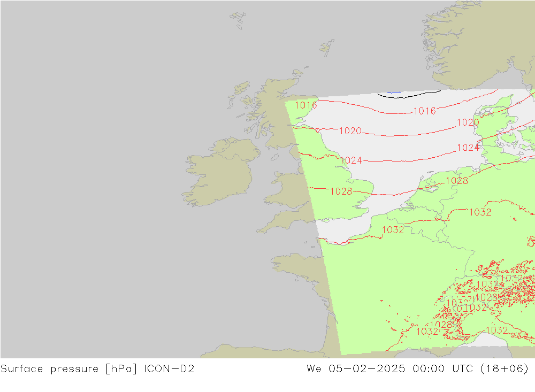Click the 1020 label off the northeast English coast

click(x=350, y=131)
